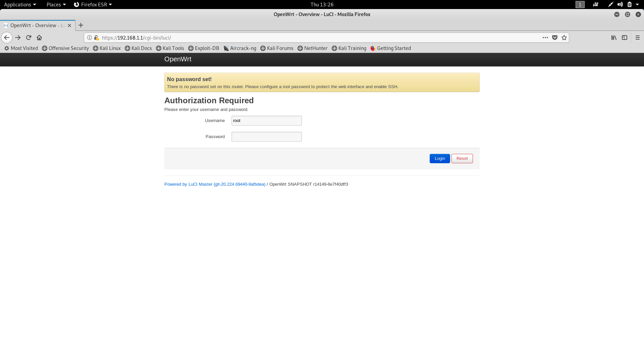The width and height of the screenshot is (644, 362).
Task: Open the Most Visited bookmarks folder
Action: (x=21, y=48)
